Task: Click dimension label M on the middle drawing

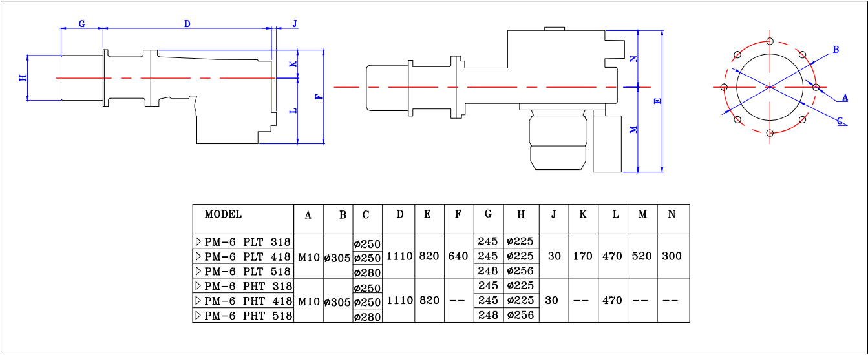Action: tap(634, 129)
